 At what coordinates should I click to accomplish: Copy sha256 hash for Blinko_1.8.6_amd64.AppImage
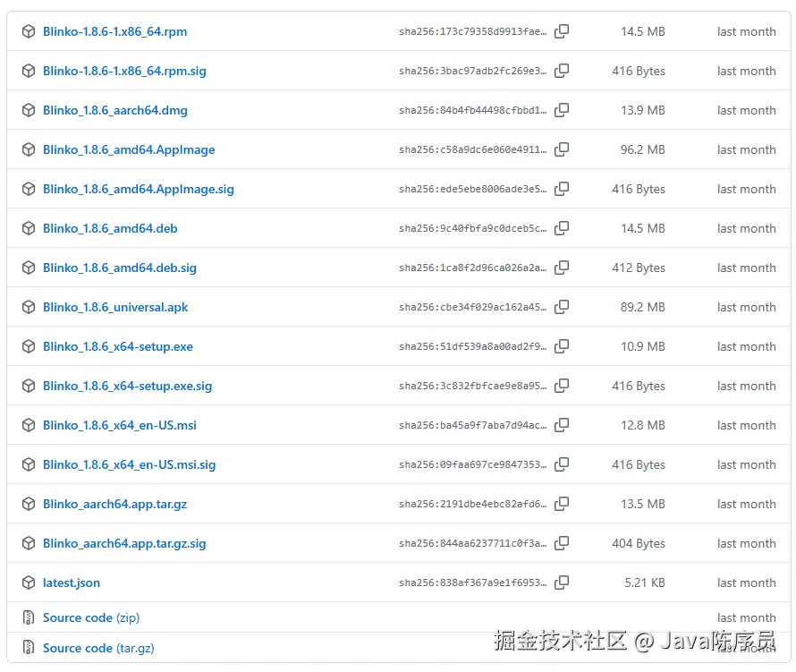pos(562,149)
